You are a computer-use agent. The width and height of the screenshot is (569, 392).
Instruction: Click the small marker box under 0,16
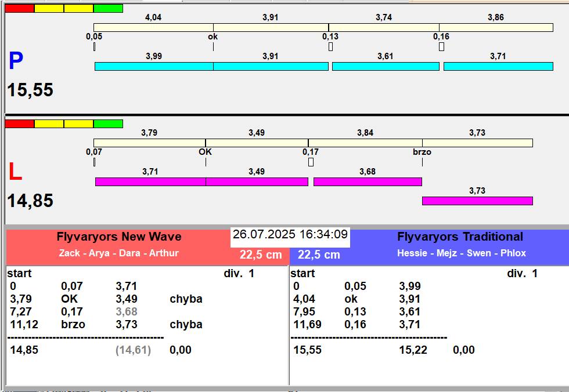441,47
